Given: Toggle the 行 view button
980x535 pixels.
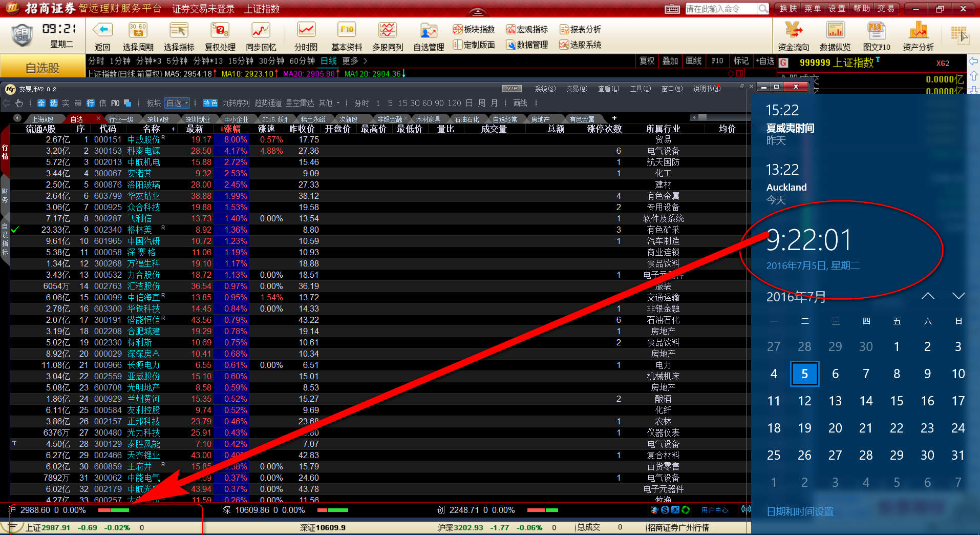Looking at the screenshot, I should point(91,103).
